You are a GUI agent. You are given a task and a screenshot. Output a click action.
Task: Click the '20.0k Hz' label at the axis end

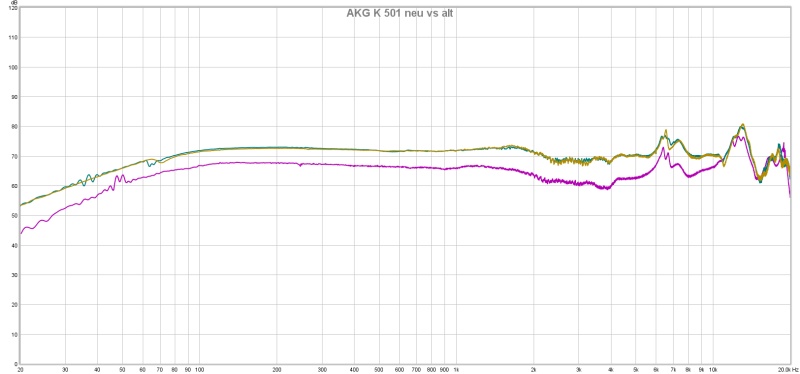click(788, 369)
